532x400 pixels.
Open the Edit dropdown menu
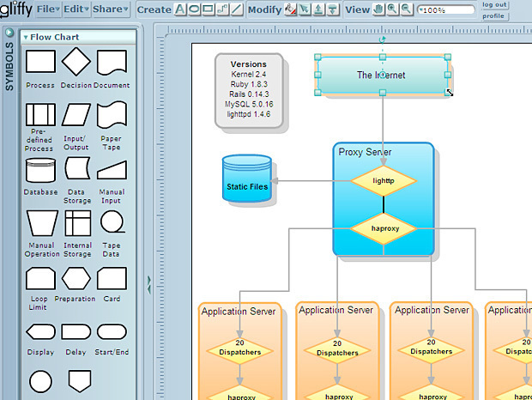(76, 9)
